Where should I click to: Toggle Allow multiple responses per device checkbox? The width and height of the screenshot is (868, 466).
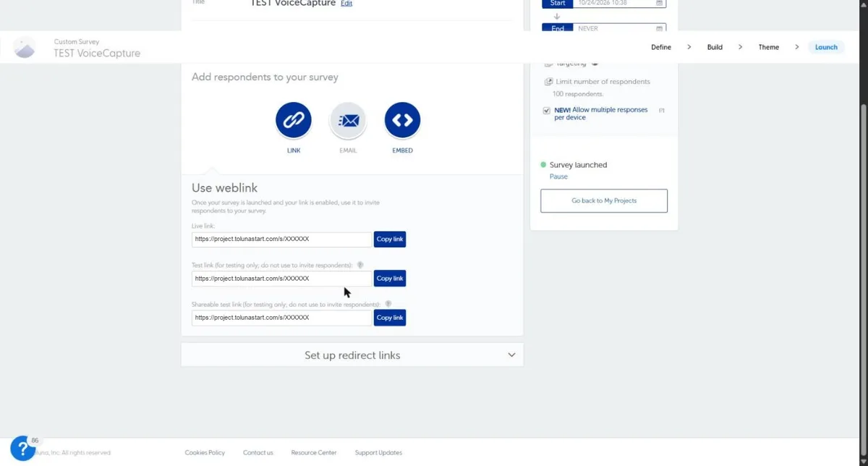point(547,111)
